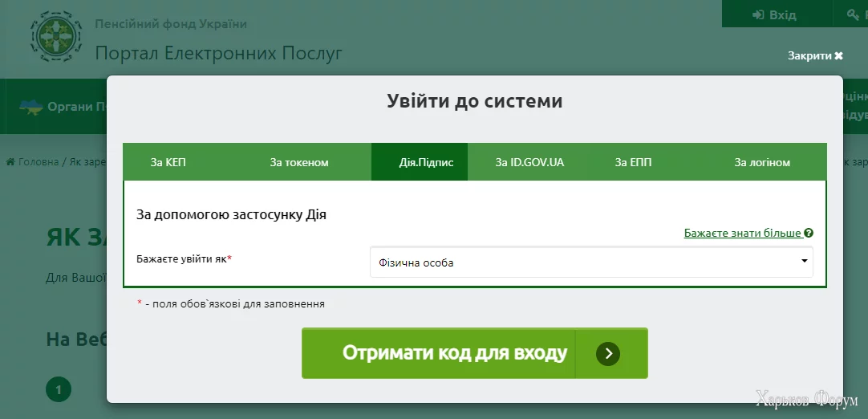Image resolution: width=868 pixels, height=419 pixels.
Task: Click the За допомогою застосунку Дія heading
Action: pyautogui.click(x=231, y=214)
